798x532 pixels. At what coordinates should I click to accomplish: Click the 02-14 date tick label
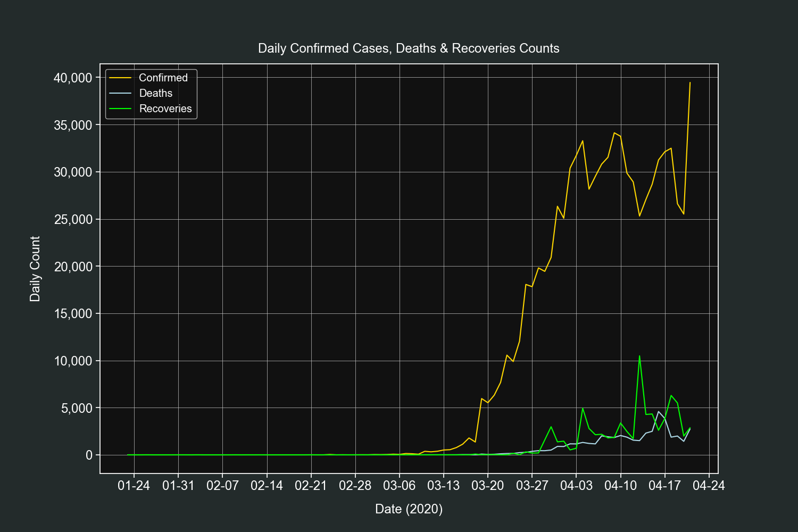(267, 486)
